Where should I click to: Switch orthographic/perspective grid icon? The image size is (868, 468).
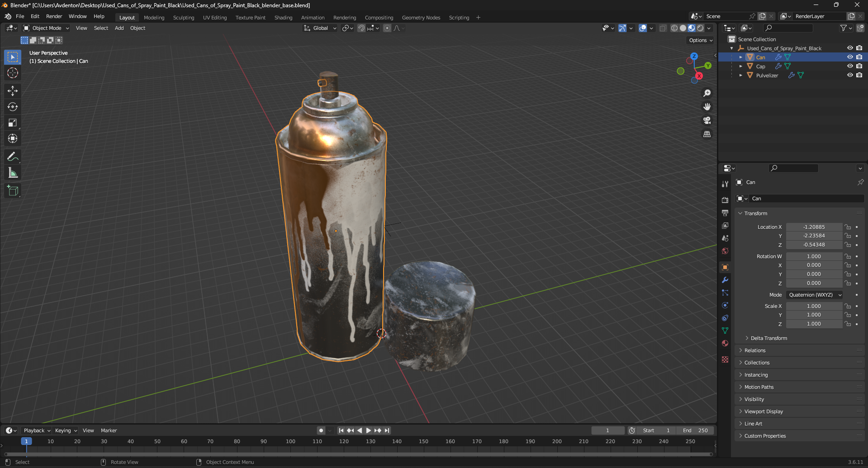point(707,134)
